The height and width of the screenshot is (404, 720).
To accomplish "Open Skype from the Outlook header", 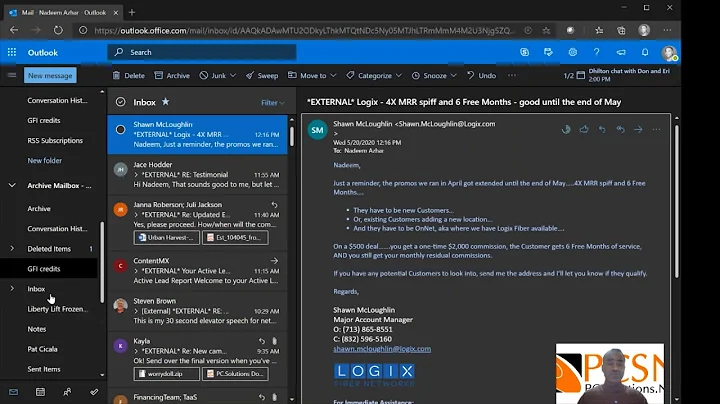I will [524, 52].
